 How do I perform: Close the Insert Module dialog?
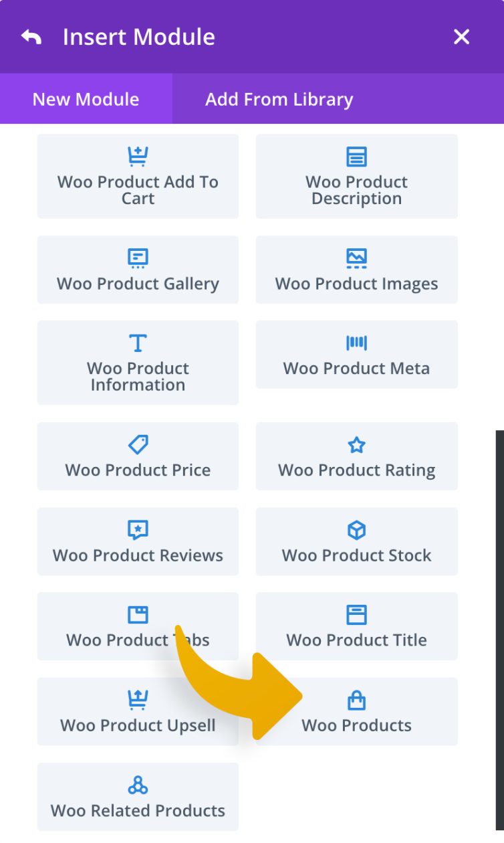pos(461,37)
